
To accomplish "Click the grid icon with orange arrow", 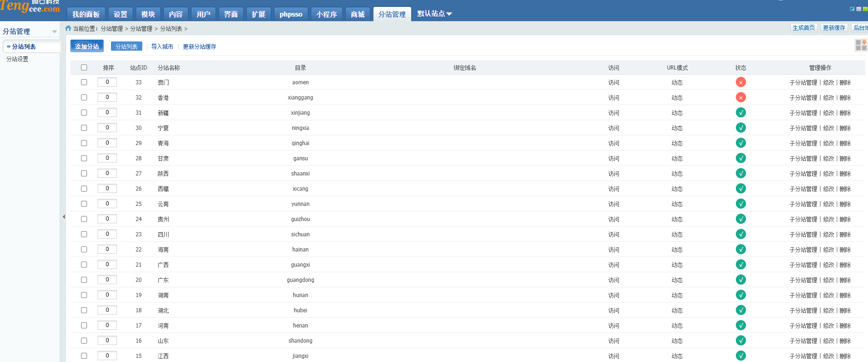I will 861,45.
